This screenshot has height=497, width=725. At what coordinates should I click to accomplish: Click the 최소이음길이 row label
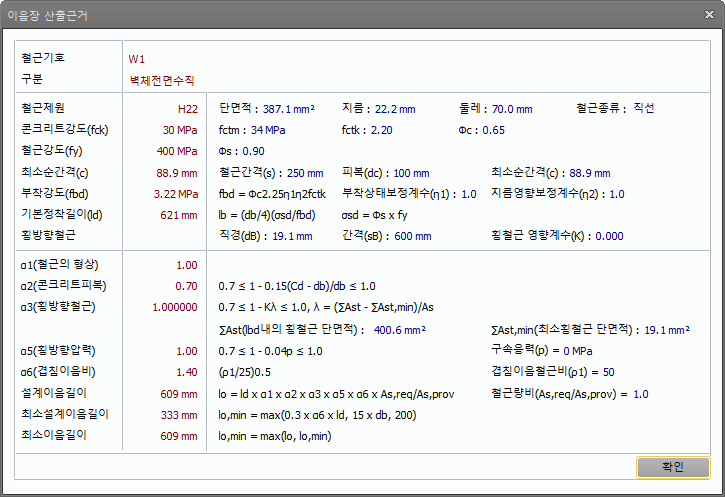tap(54, 435)
